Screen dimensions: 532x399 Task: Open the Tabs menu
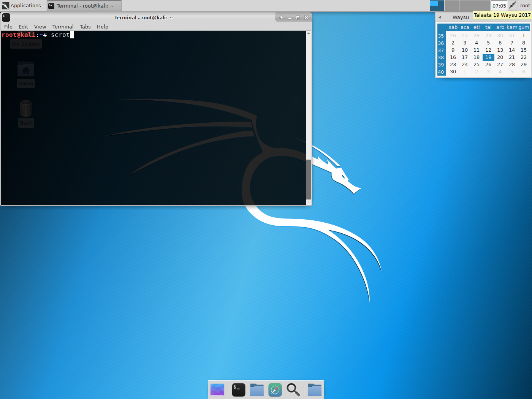pos(85,27)
